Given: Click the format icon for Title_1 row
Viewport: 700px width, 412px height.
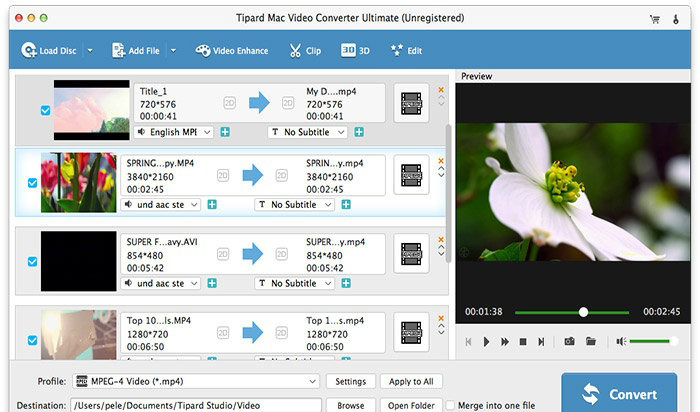Looking at the screenshot, I should click(x=411, y=101).
